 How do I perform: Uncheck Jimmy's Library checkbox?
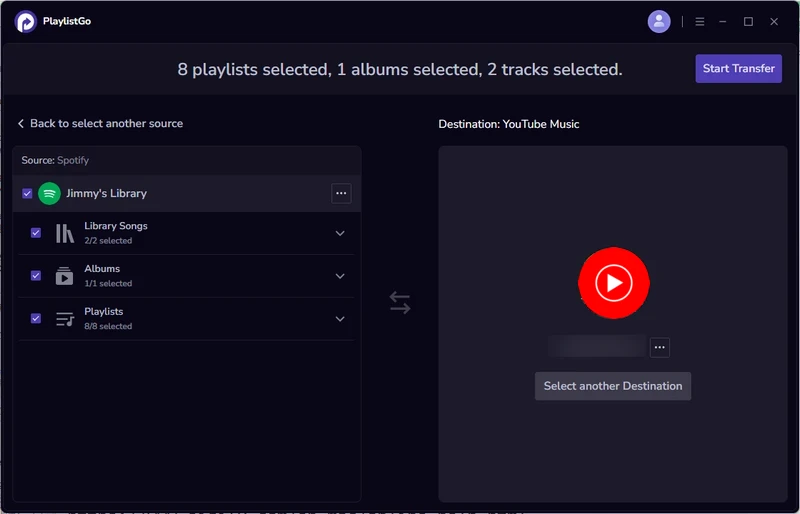point(27,193)
